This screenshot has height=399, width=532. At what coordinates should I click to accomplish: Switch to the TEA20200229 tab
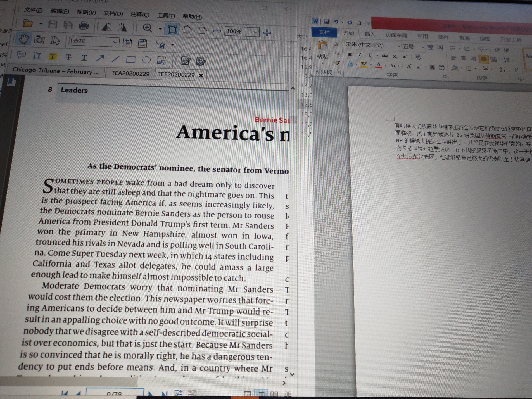click(130, 73)
